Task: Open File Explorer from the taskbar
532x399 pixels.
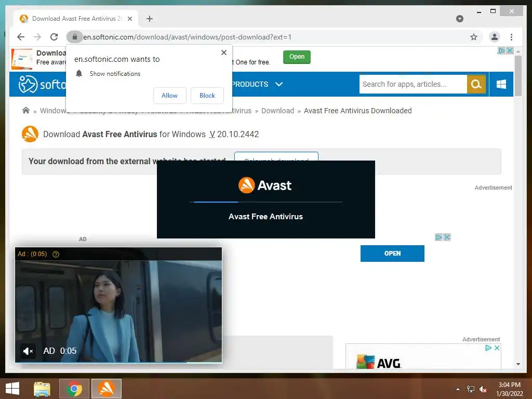Action: [42, 389]
